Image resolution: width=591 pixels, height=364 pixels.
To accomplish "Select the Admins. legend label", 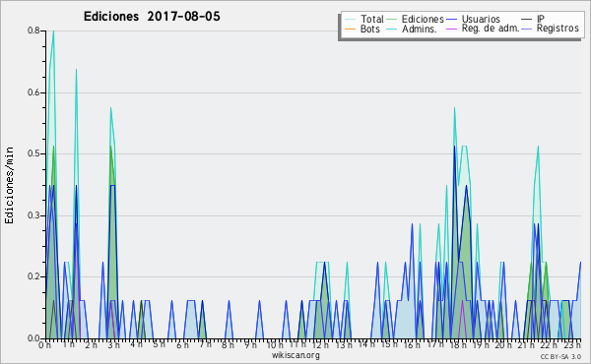I will point(420,29).
